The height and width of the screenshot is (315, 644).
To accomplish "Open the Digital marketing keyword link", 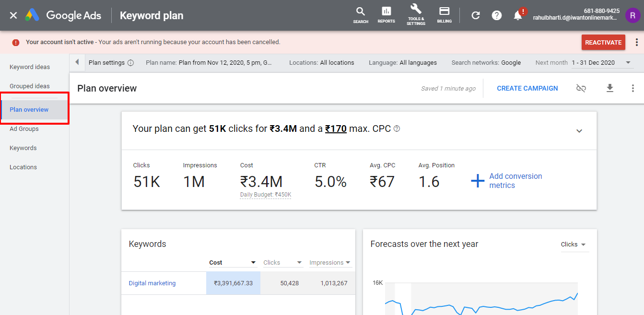I will click(152, 283).
